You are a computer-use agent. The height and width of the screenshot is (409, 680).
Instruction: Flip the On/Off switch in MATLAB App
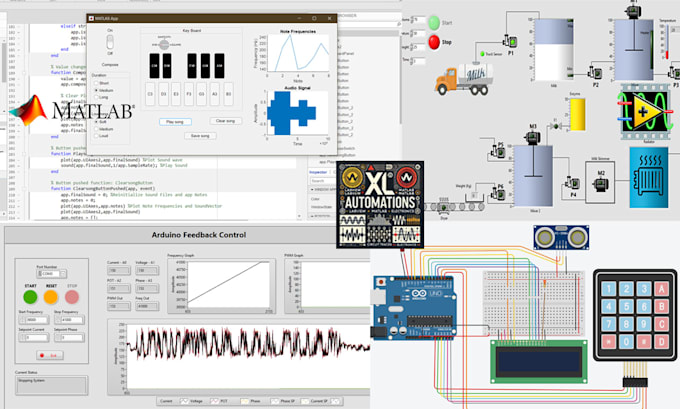tap(110, 42)
